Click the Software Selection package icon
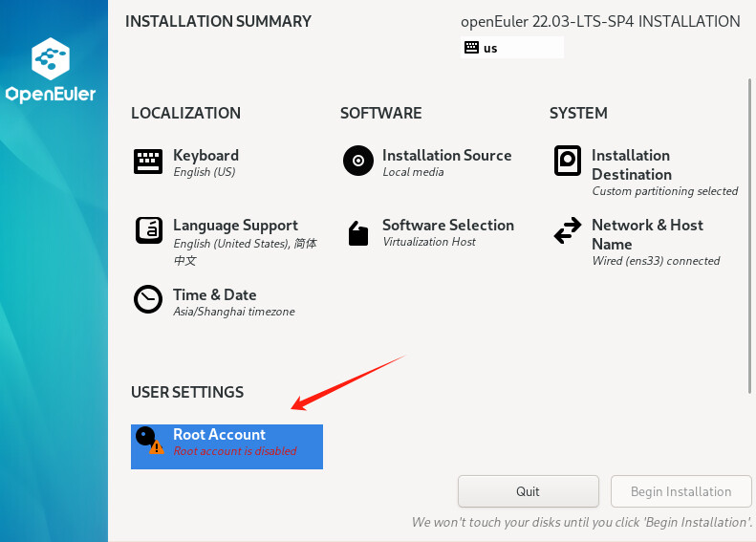The width and height of the screenshot is (756, 542). tap(358, 233)
